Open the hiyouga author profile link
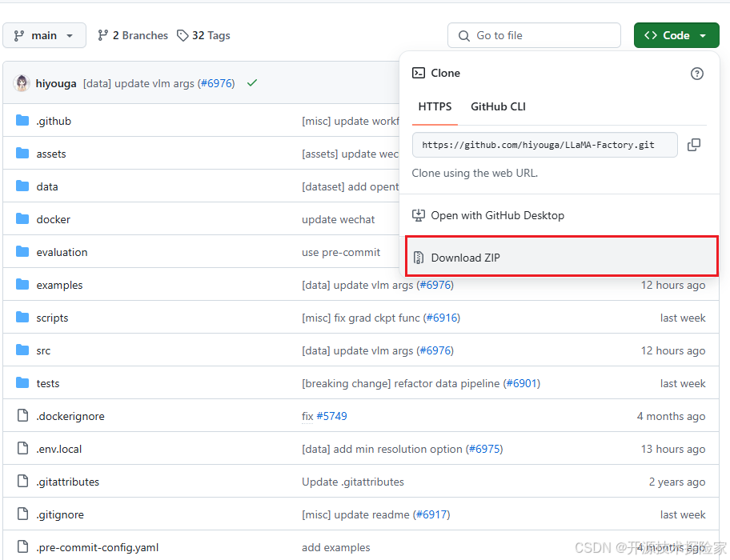This screenshot has height=560, width=730. click(x=56, y=84)
